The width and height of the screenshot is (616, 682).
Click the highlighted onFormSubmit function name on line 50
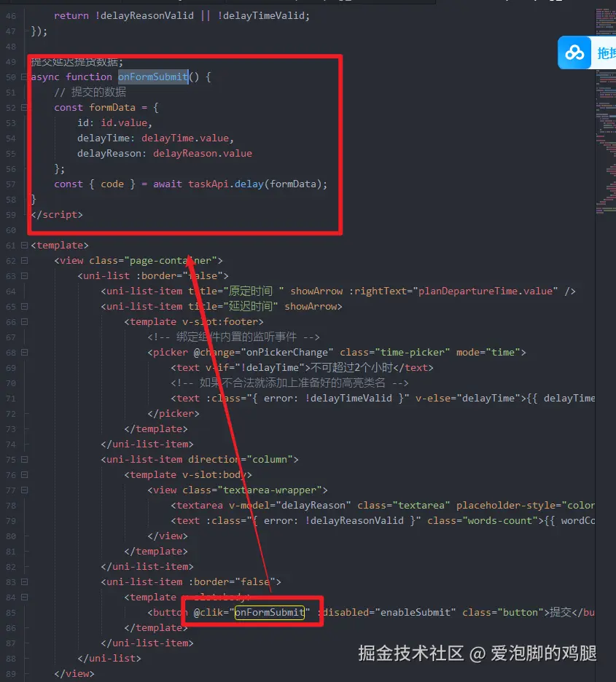153,77
